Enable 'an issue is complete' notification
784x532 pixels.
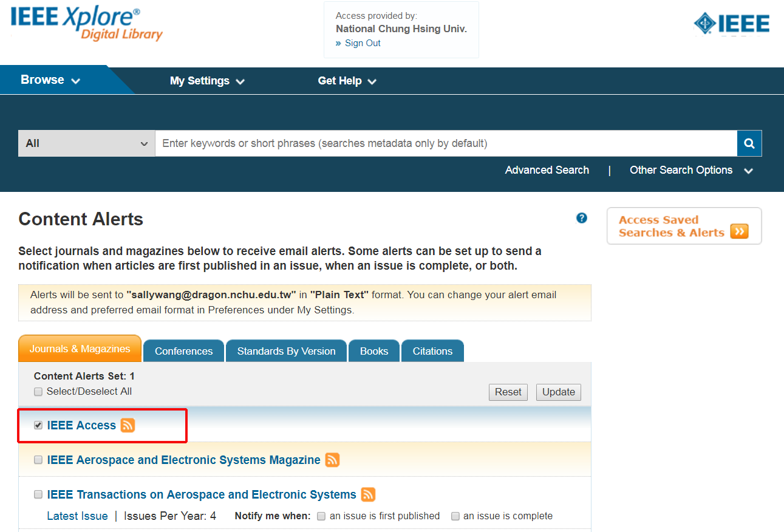[455, 516]
